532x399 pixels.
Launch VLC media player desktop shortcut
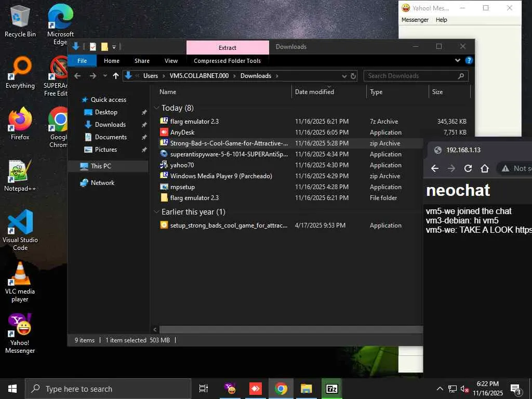(20, 282)
